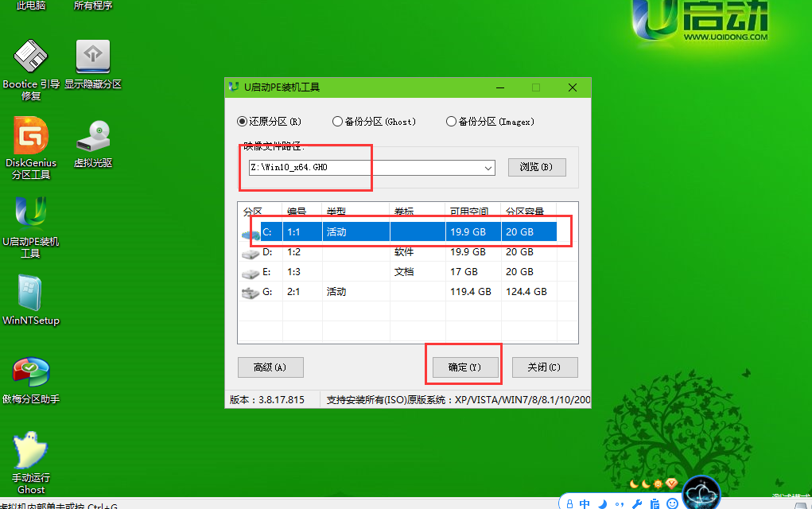Click the IME lock icon
Image resolution: width=812 pixels, height=509 pixels.
coord(569,503)
